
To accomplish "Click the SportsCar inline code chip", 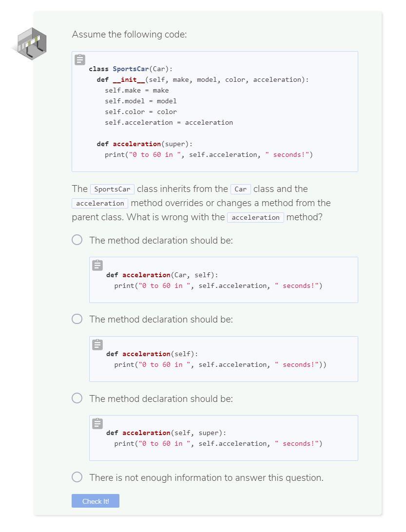I will (112, 189).
